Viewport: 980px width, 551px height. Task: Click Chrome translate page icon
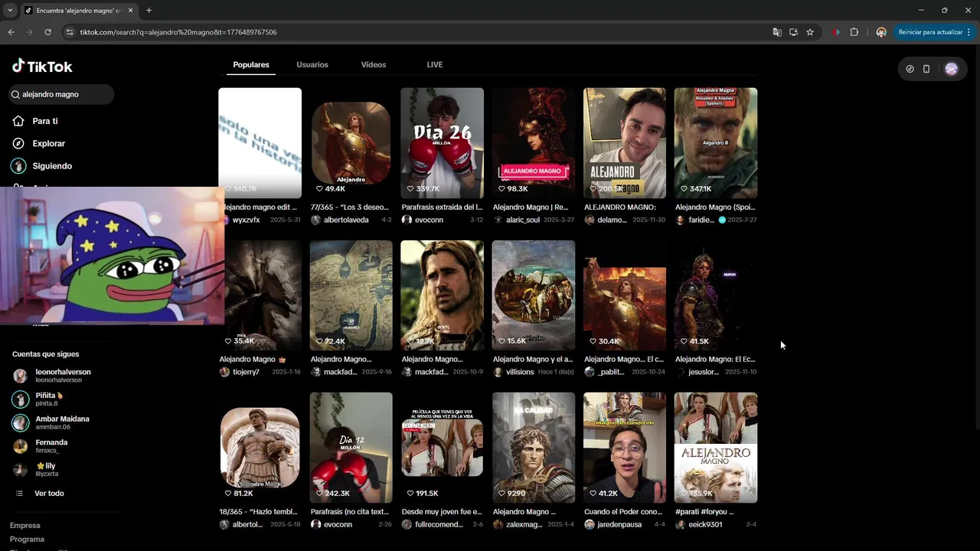click(x=777, y=32)
